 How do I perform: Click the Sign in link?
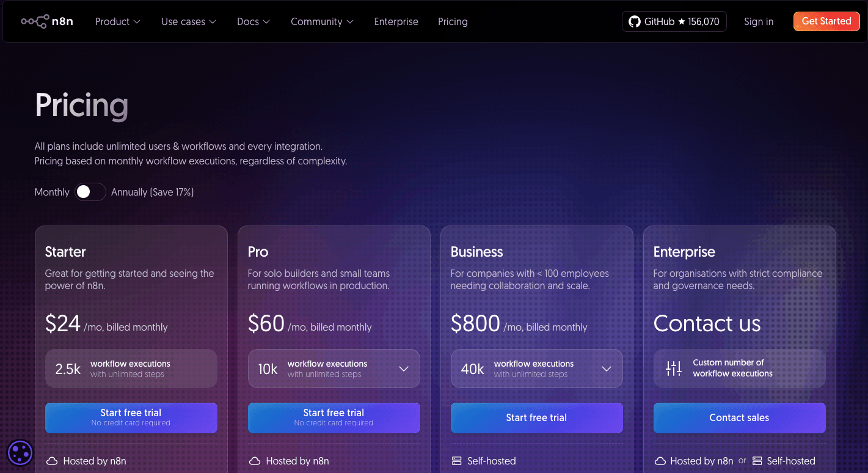pyautogui.click(x=758, y=21)
